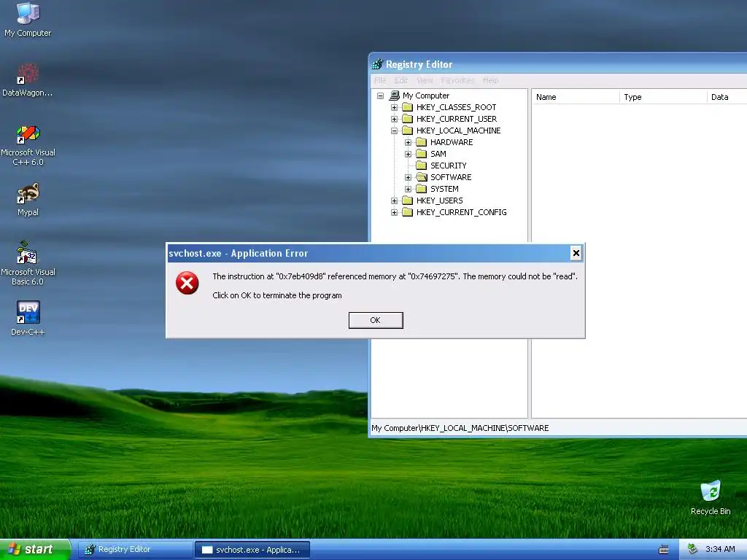
Task: Expand the HKEY_CLASSES_ROOT node
Action: click(394, 107)
